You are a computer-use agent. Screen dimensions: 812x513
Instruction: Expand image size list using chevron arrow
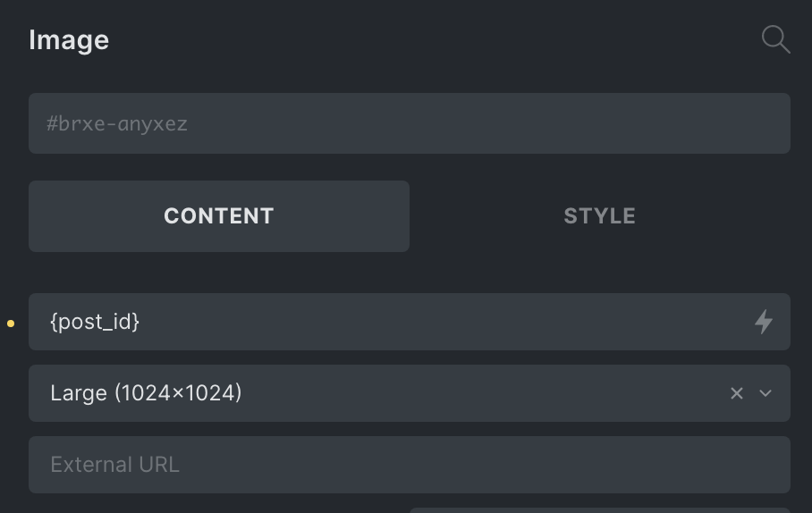point(765,393)
